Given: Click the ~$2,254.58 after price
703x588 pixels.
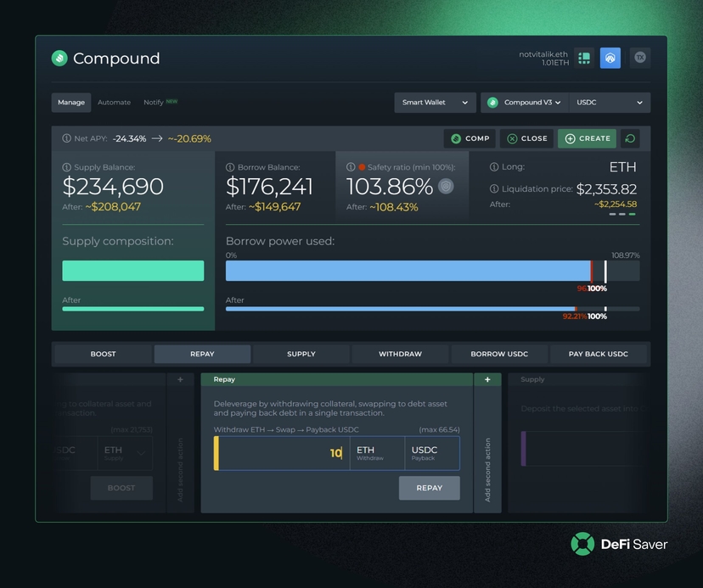Looking at the screenshot, I should [616, 204].
